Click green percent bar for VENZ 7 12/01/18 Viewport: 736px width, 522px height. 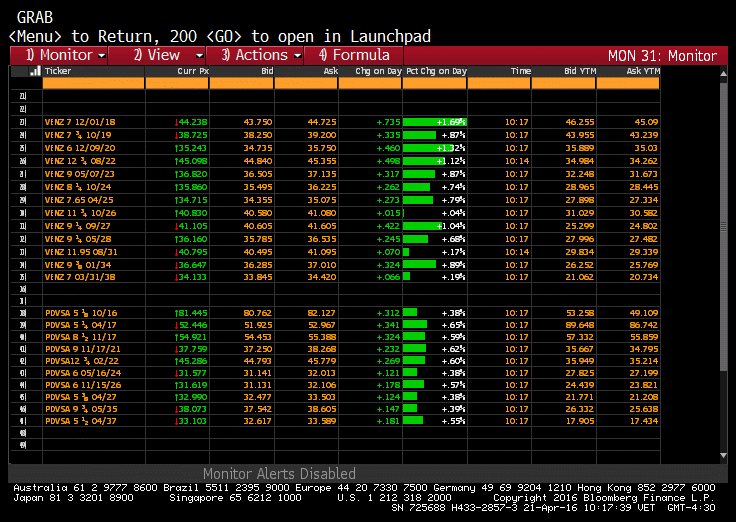click(x=435, y=121)
